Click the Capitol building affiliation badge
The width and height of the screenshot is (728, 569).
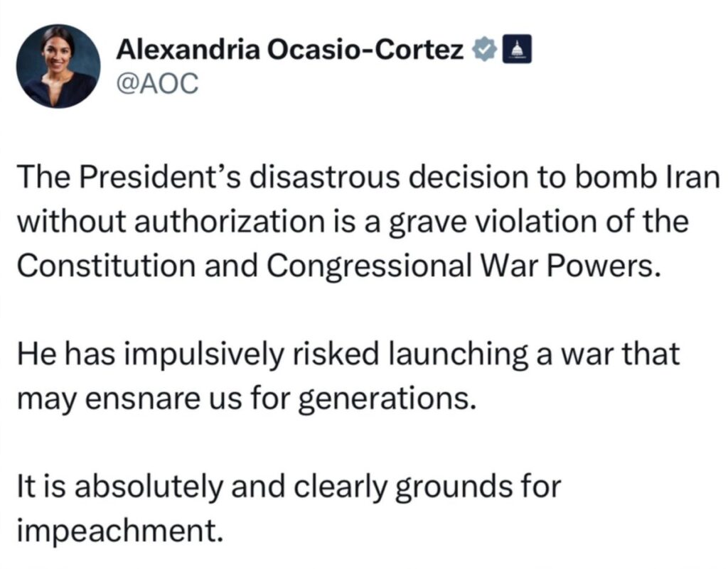click(518, 49)
